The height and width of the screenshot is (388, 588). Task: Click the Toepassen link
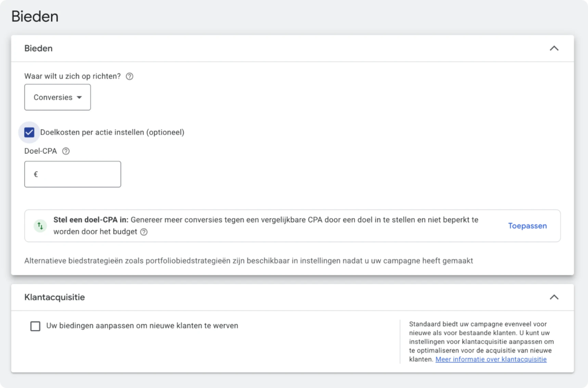click(527, 226)
